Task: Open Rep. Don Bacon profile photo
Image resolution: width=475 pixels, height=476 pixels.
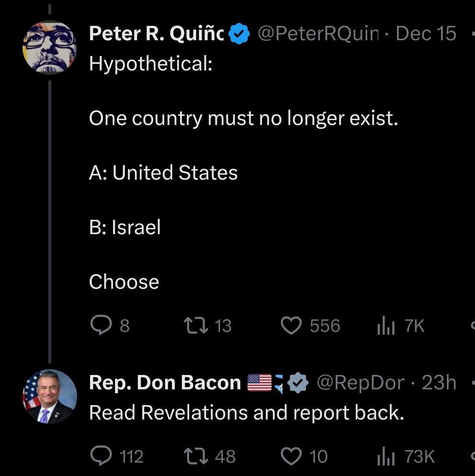Action: coord(50,396)
